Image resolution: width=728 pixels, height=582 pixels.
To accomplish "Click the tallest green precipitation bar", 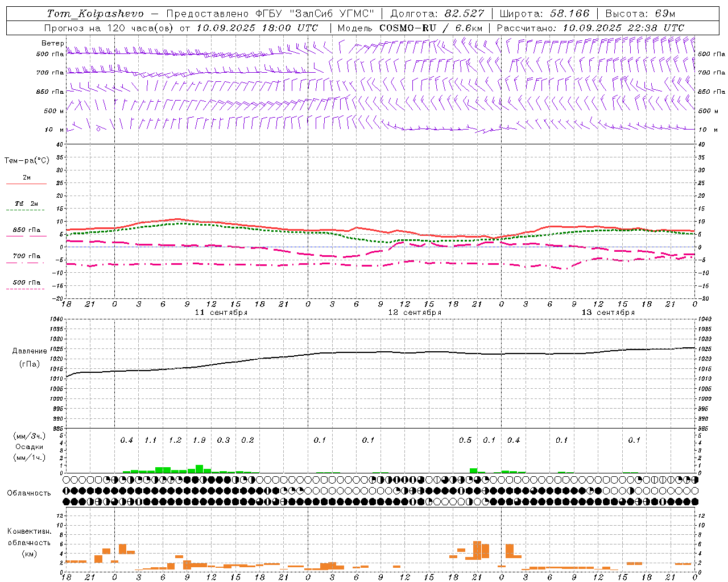I will [x=199, y=469].
